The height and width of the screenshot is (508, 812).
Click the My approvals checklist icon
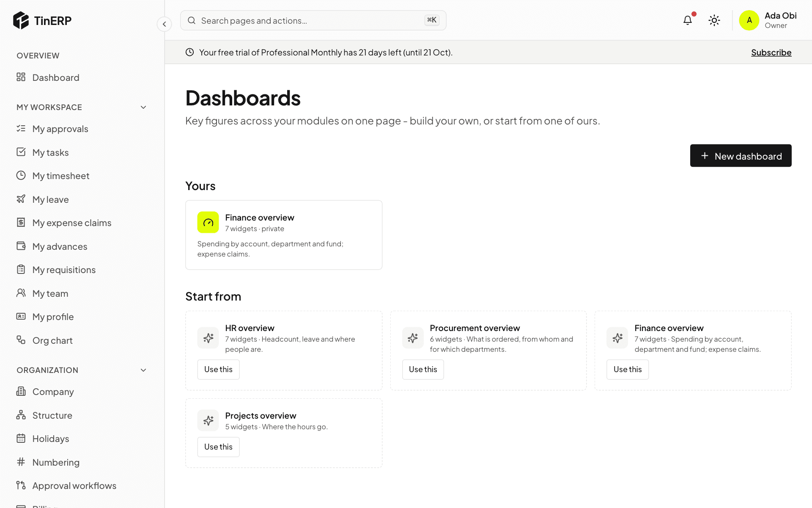tap(21, 128)
